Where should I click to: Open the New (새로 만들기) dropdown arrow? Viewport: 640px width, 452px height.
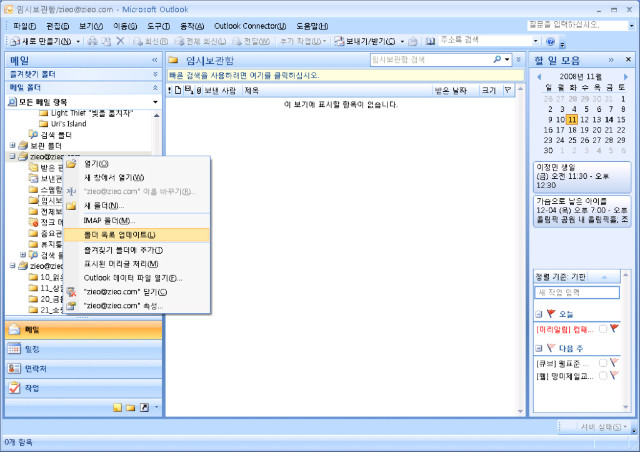click(78, 42)
